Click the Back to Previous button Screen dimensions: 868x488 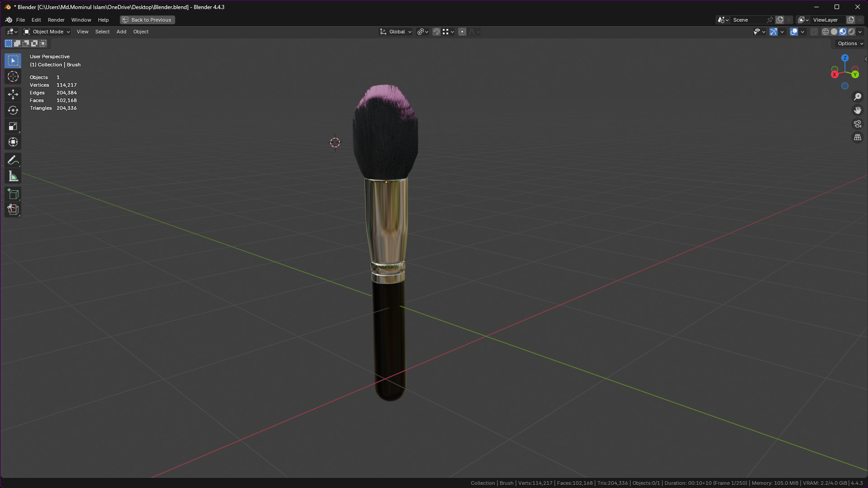147,20
